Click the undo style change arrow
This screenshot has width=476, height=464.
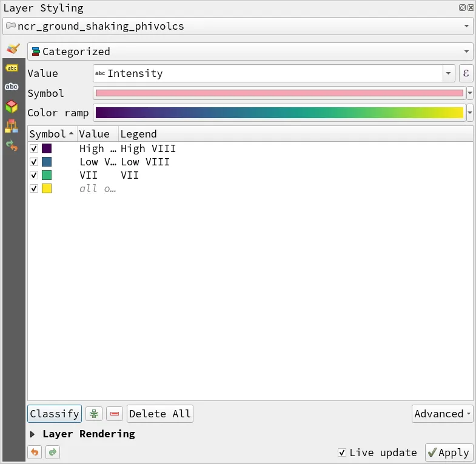(x=35, y=452)
